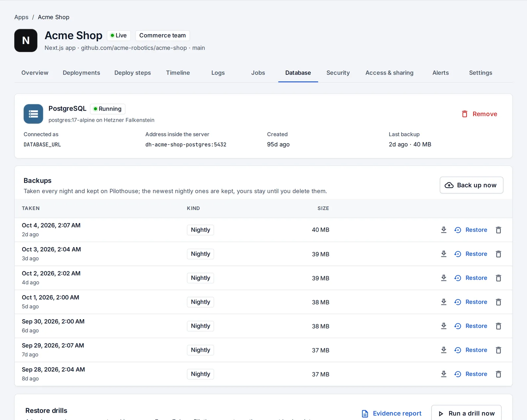Restore the Oct 1, 2026 backup

[x=471, y=302]
